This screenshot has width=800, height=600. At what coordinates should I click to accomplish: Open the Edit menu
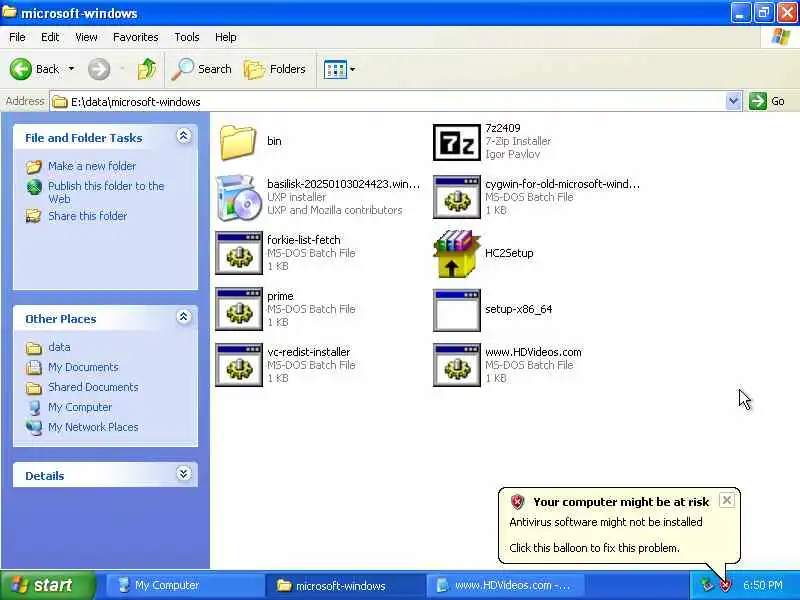coord(50,37)
